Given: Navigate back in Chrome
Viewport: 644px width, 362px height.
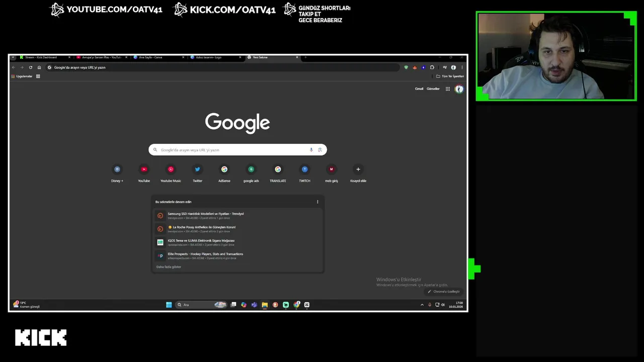Looking at the screenshot, I should pos(14,67).
